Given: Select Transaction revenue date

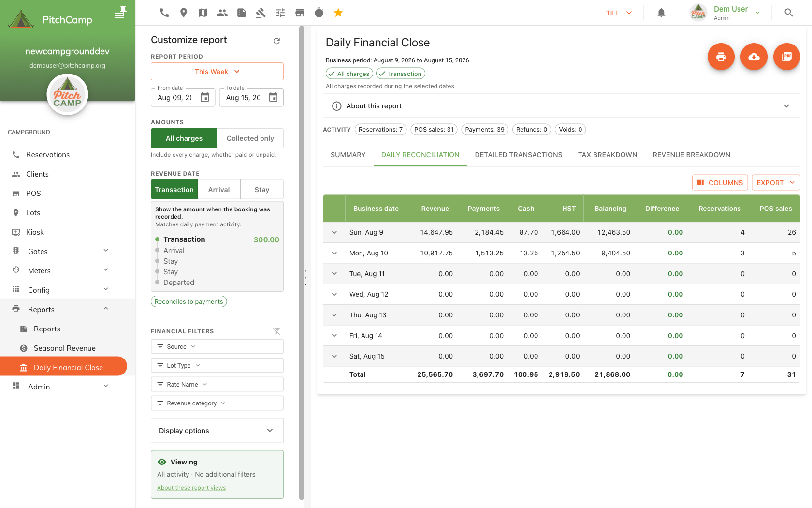Looking at the screenshot, I should pyautogui.click(x=174, y=190).
